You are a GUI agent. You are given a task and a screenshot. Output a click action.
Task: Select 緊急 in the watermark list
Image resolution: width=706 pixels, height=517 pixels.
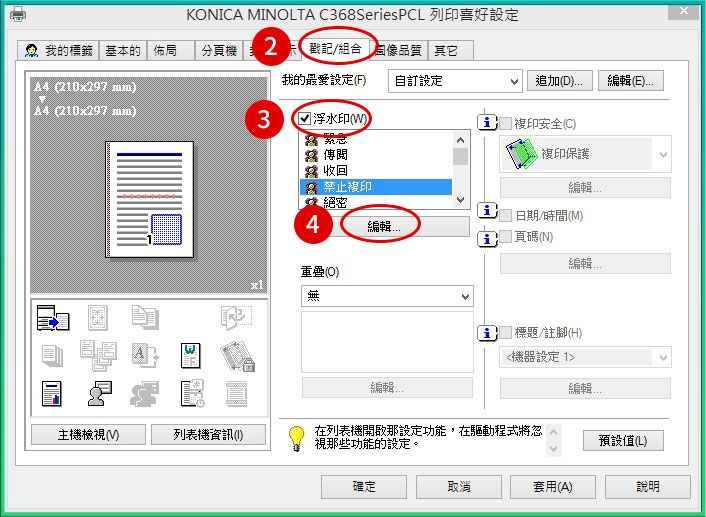tap(376, 139)
